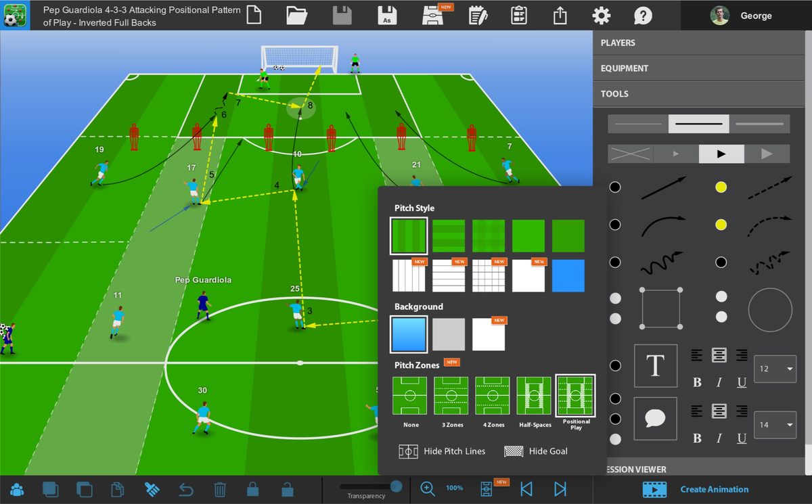Click the bring to front layer icon
Image resolution: width=812 pixels, height=504 pixels.
tap(49, 488)
